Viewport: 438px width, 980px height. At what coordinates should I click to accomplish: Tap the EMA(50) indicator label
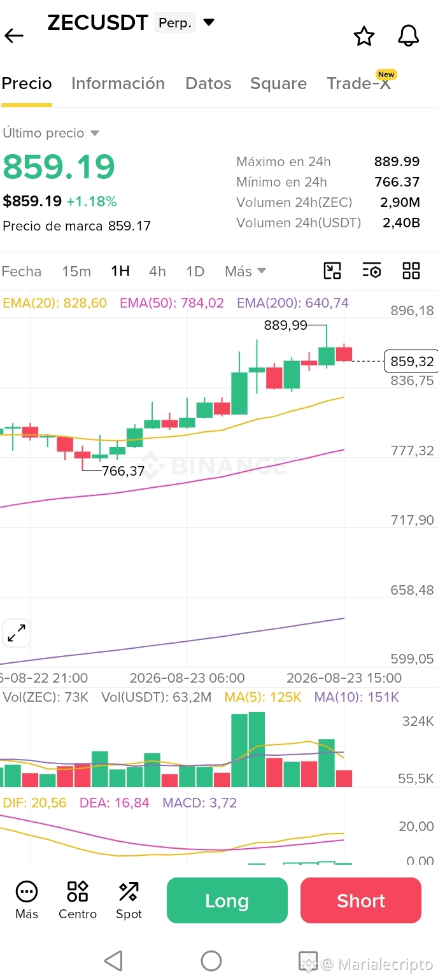coord(172,303)
